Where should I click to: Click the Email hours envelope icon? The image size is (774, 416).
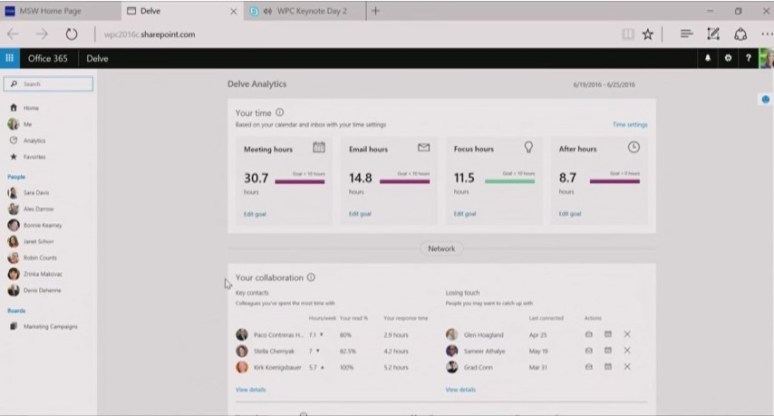coord(424,148)
